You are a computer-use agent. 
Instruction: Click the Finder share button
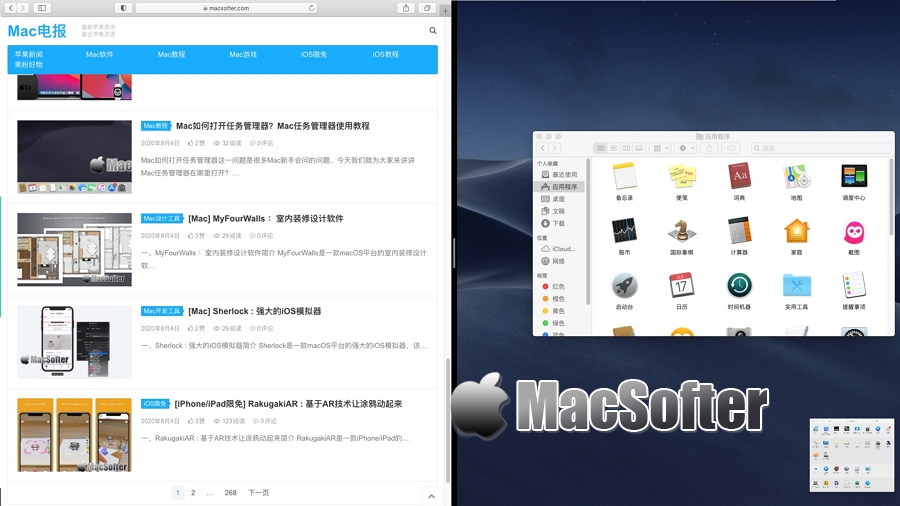709,148
